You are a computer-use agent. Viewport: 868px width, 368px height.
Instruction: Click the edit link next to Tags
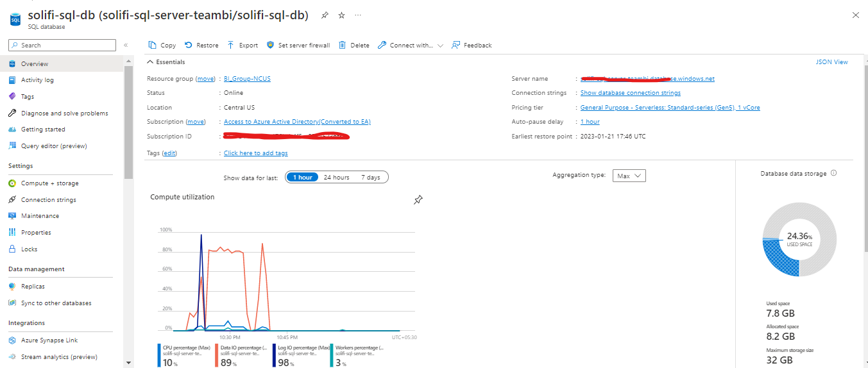coord(170,153)
